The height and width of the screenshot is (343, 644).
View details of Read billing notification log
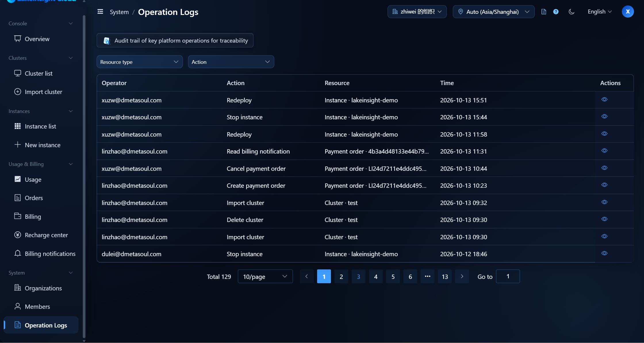[604, 151]
